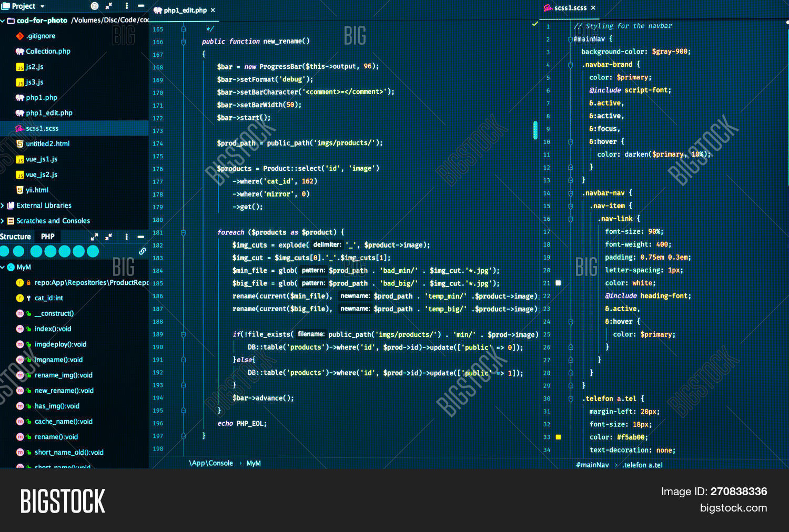Screen dimensions: 789x532
Task: Expand all nodes in Structure panel
Action: (x=95, y=237)
